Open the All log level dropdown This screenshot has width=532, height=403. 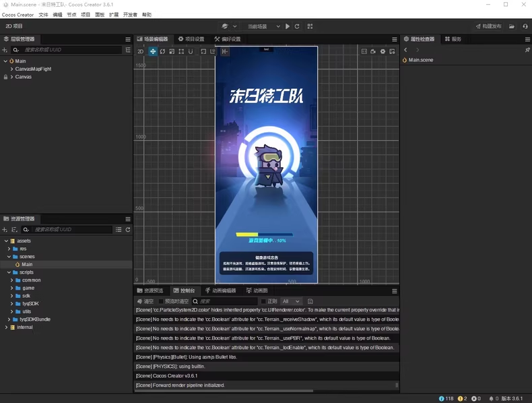pyautogui.click(x=291, y=301)
